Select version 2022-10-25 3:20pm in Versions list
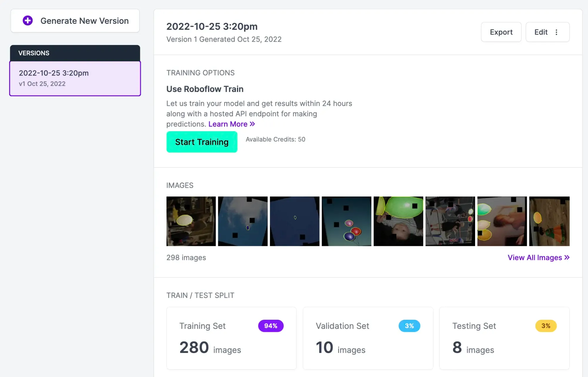Viewport: 588px width, 377px height. click(75, 78)
